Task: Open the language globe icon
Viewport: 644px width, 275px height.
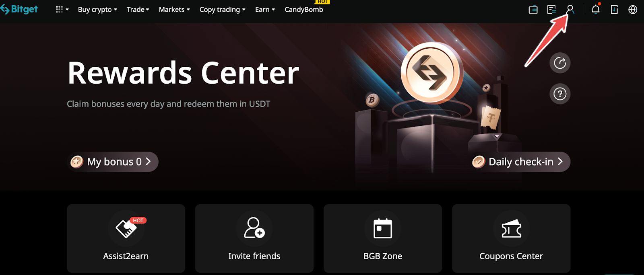Action: click(633, 9)
